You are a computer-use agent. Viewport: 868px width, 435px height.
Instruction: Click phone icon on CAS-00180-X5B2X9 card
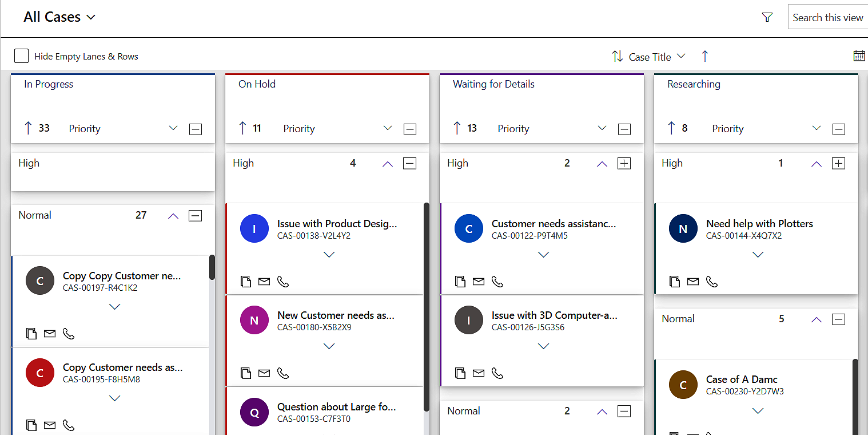(x=283, y=373)
